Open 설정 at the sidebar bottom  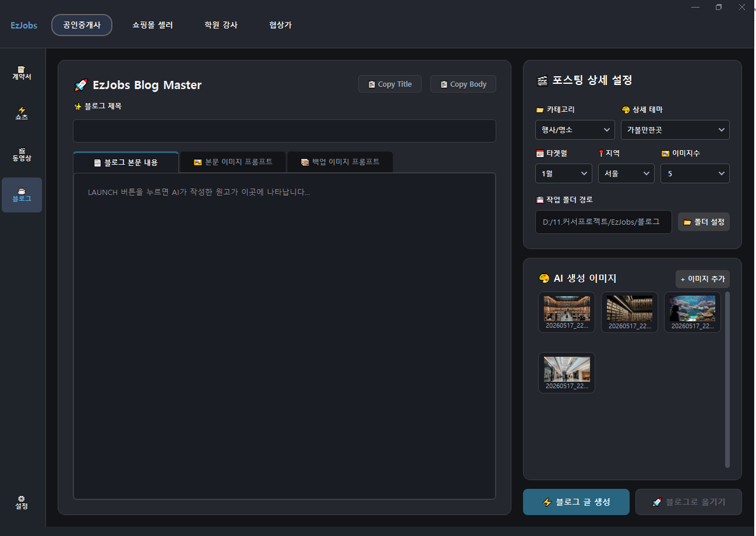tap(22, 503)
